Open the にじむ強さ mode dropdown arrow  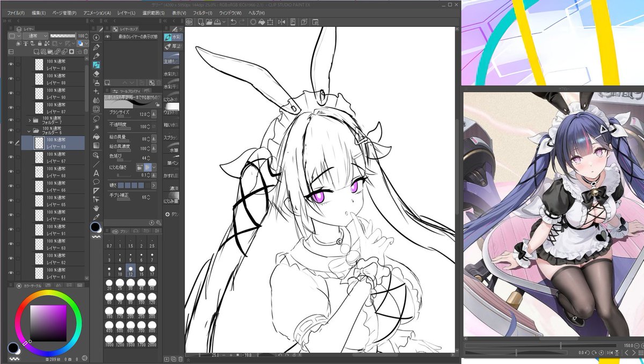point(154,168)
